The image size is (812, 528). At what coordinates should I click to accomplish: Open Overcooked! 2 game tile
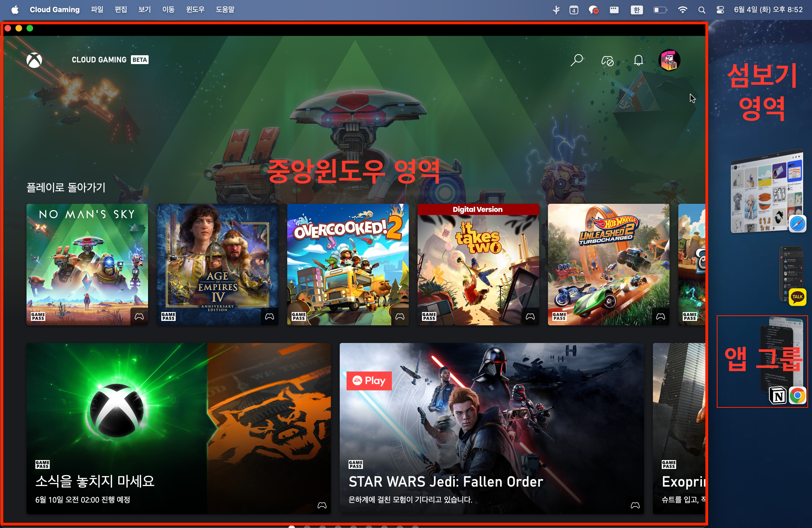pos(348,264)
